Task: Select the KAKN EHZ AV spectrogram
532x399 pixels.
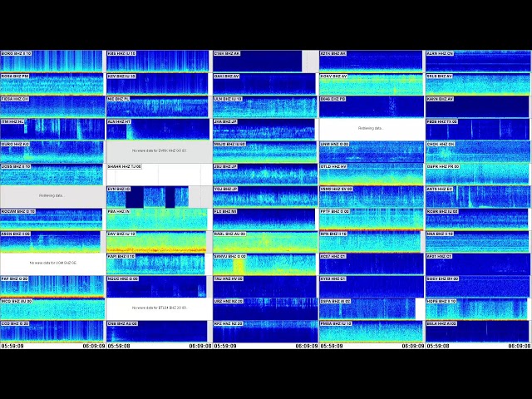Action: click(x=478, y=106)
